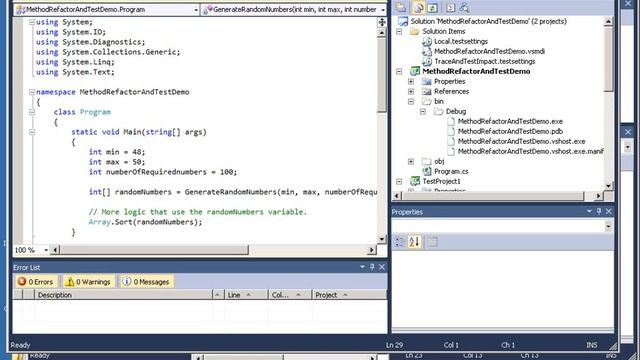Toggle the 0 Warnings filter button
The height and width of the screenshot is (360, 640).
[88, 282]
